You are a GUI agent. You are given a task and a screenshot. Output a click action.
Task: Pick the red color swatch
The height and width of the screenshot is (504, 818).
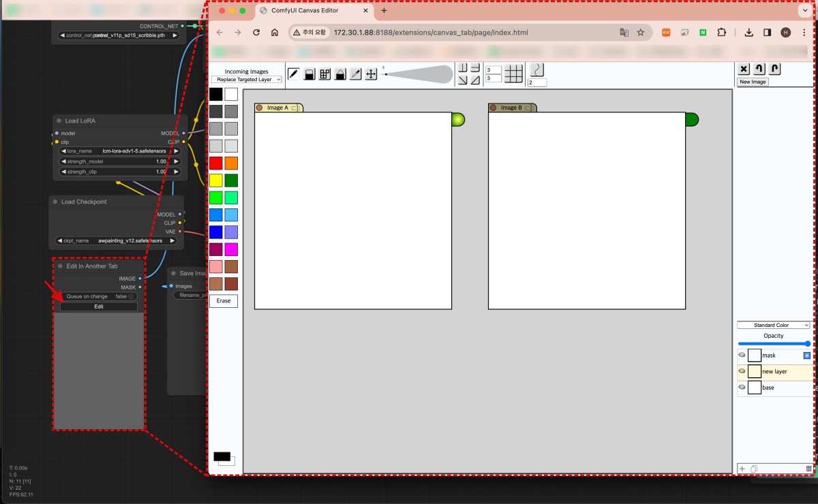tap(216, 163)
